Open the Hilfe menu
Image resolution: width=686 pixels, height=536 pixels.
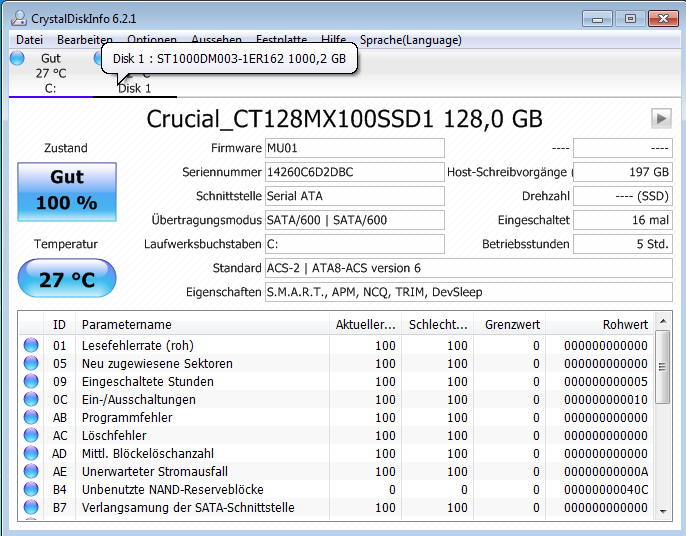(x=333, y=40)
